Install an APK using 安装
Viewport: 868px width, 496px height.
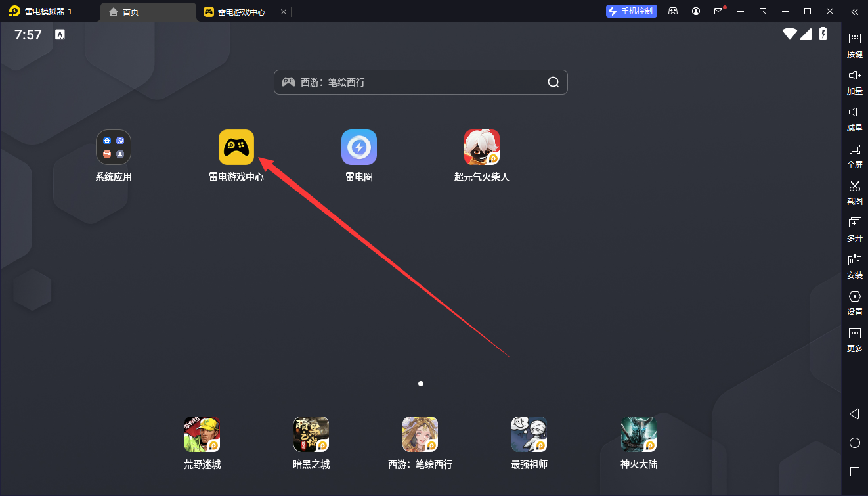pyautogui.click(x=855, y=266)
